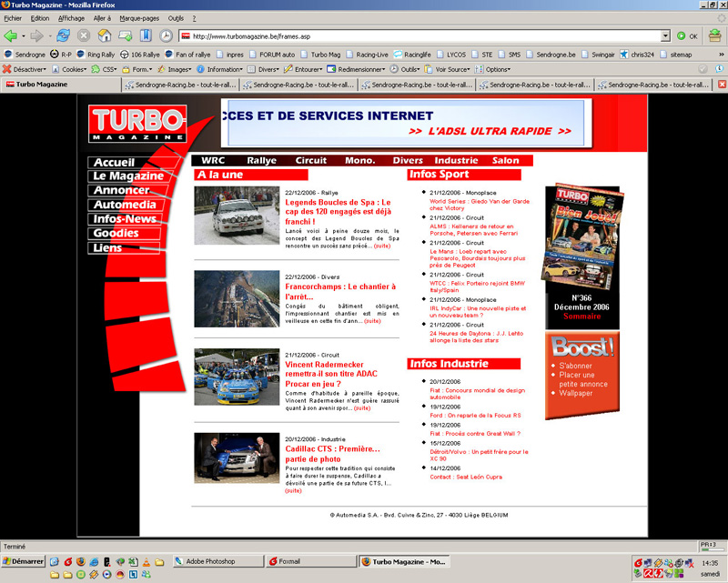Open the R-P bookmark
Screen dimensions: 728x583
click(x=61, y=55)
